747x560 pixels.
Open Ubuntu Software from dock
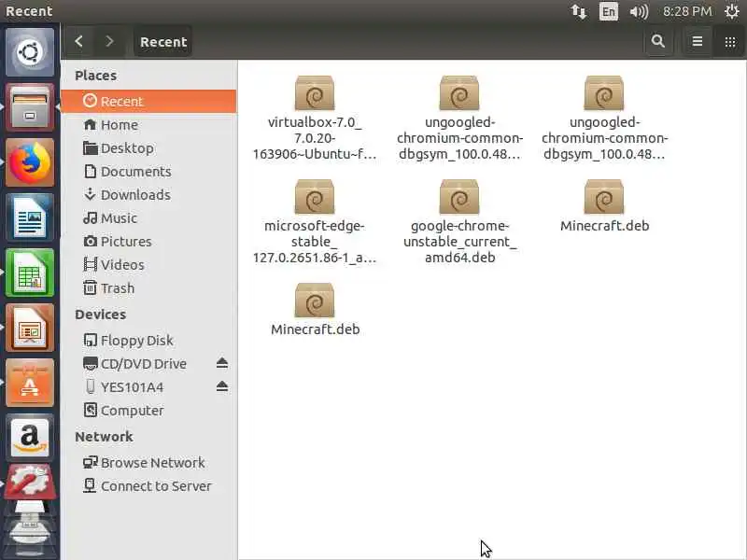30,384
